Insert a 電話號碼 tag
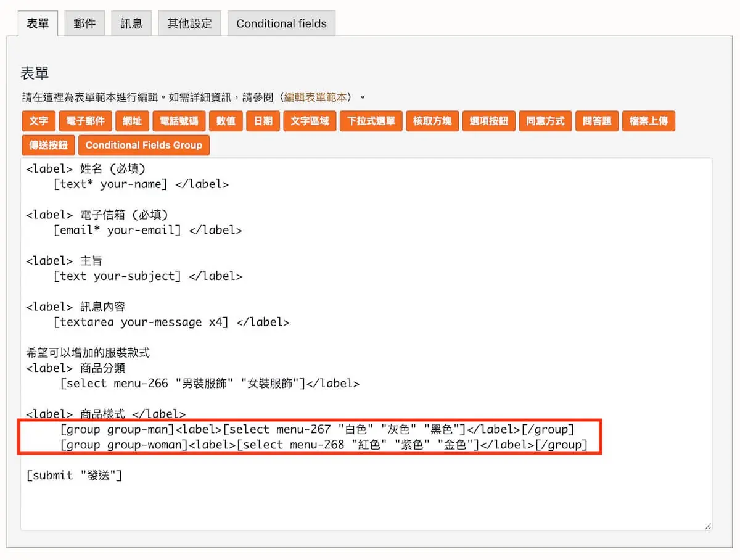The image size is (740, 560). click(x=179, y=121)
